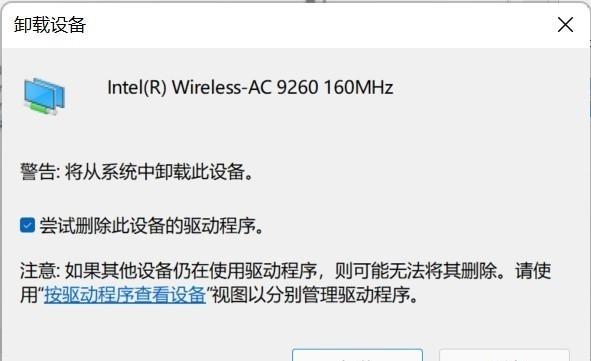Click the 视图以分别管理驱动程序 text after the link
The height and width of the screenshot is (361, 591).
[315, 295]
